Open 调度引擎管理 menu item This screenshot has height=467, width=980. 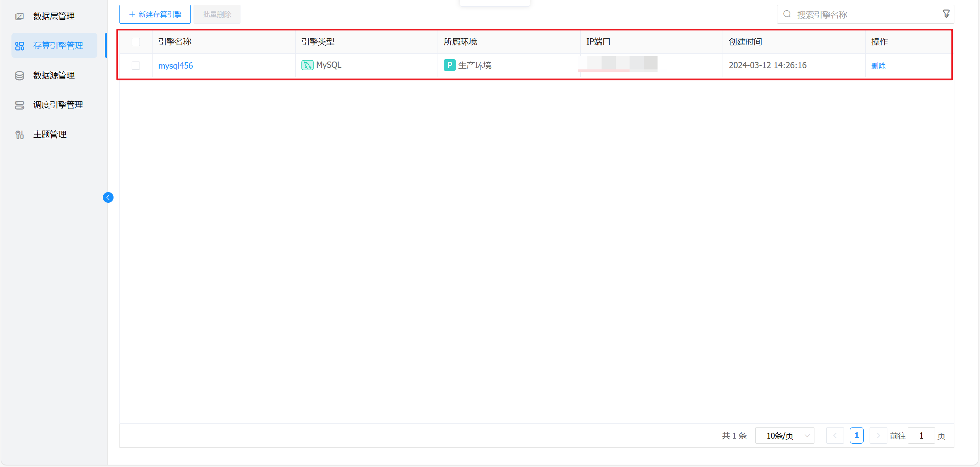click(x=58, y=105)
